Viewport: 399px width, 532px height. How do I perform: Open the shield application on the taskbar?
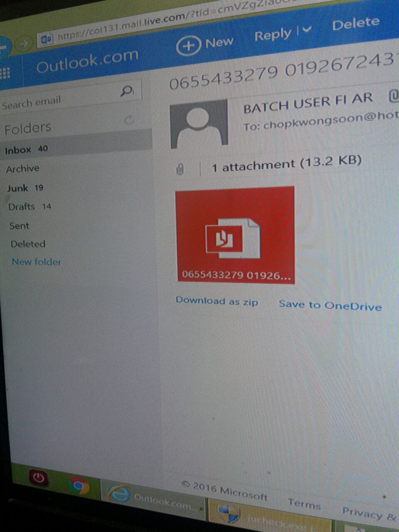[x=269, y=516]
